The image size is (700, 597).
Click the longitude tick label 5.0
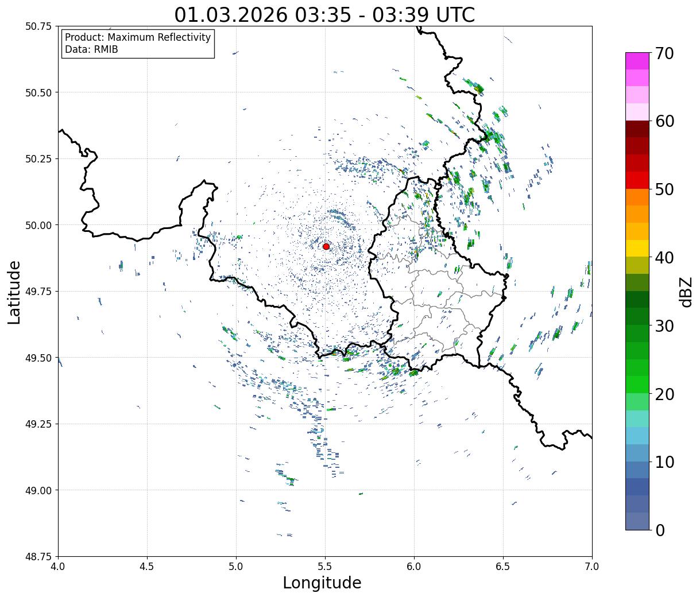[x=236, y=567]
